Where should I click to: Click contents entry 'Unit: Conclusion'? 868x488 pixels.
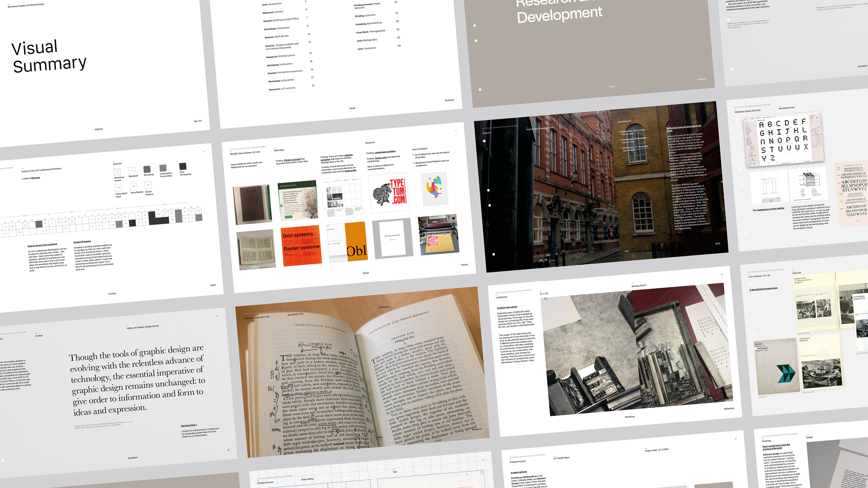tap(367, 48)
